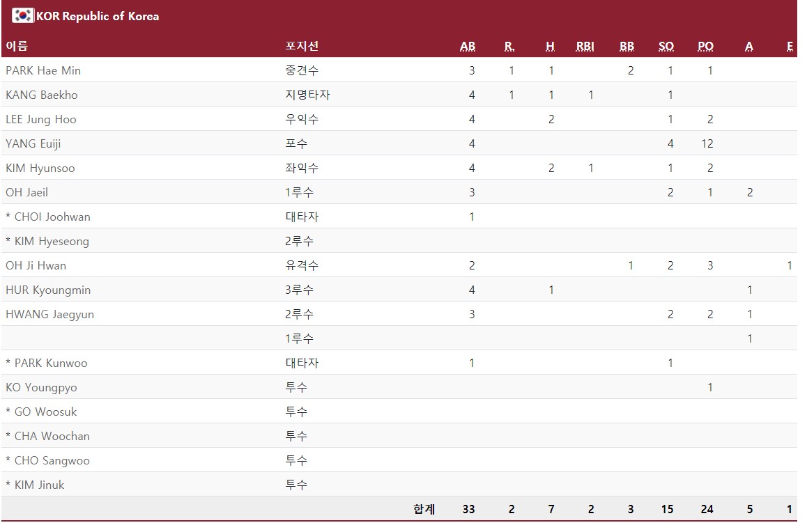Select the KOR Republic of Korea title
This screenshot has height=532, width=807.
point(98,16)
